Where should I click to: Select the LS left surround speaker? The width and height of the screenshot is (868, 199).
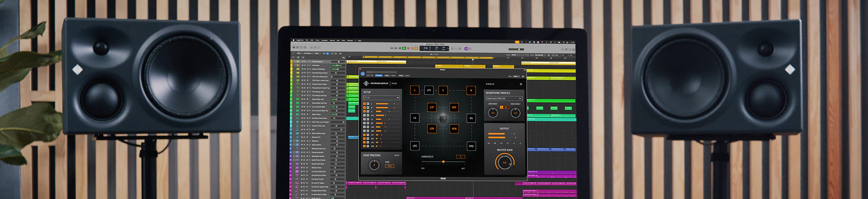pos(415,118)
